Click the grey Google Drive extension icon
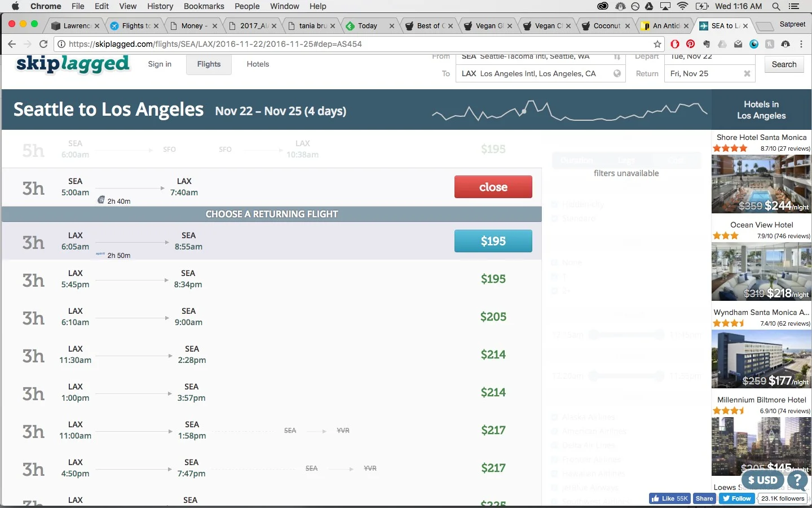Viewport: 812px width, 508px height. (x=722, y=44)
